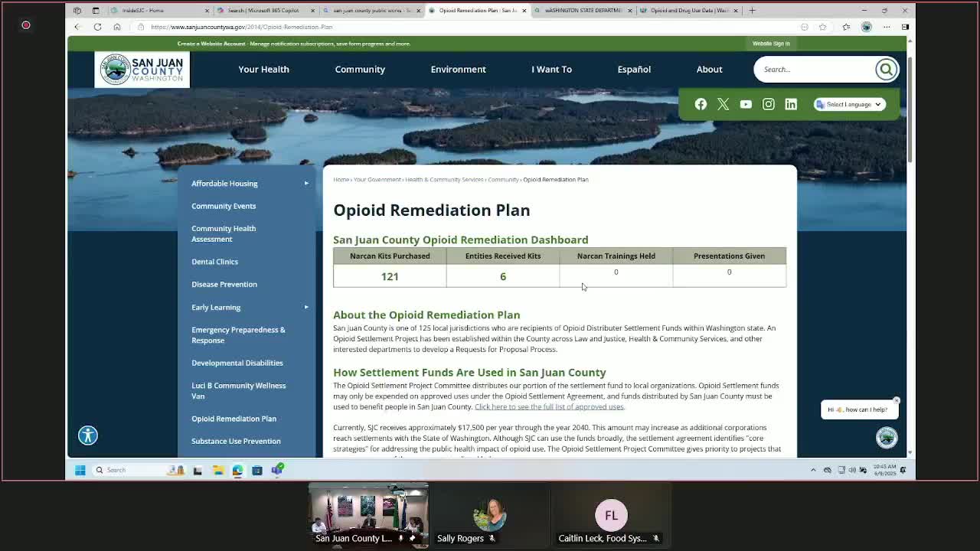Click the Create a Website Account link
The height and width of the screenshot is (551, 980).
tap(211, 44)
